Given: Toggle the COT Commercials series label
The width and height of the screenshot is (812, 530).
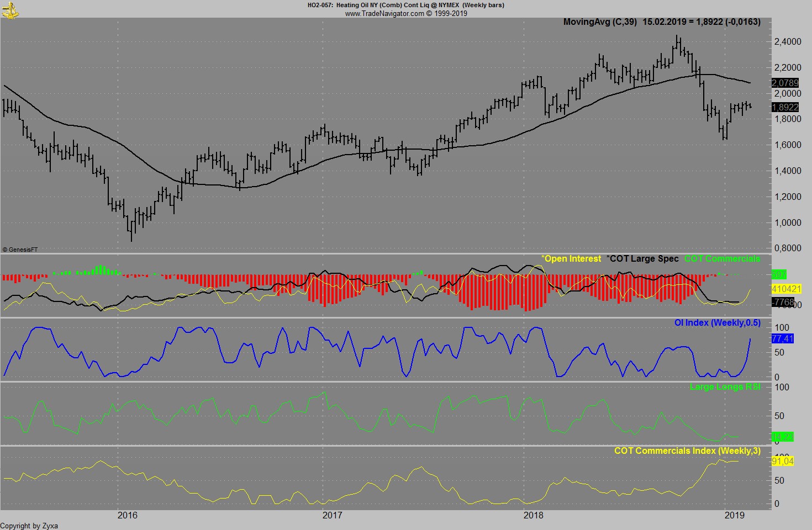Looking at the screenshot, I should pyautogui.click(x=722, y=258).
